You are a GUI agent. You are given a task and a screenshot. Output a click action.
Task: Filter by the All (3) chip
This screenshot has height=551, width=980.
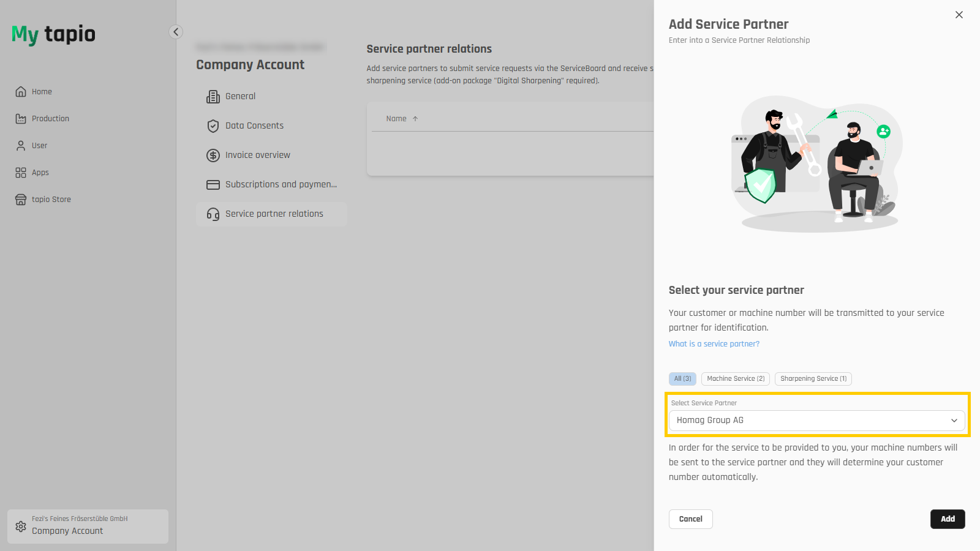(682, 379)
